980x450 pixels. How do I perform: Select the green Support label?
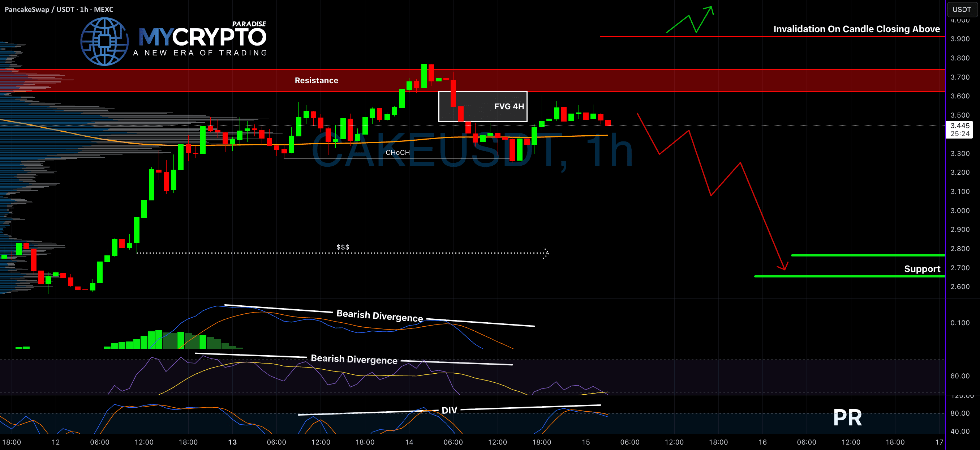[922, 269]
